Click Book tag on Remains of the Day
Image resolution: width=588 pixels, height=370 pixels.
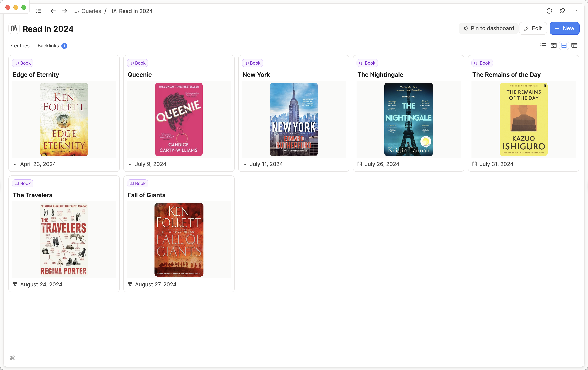[x=482, y=63]
